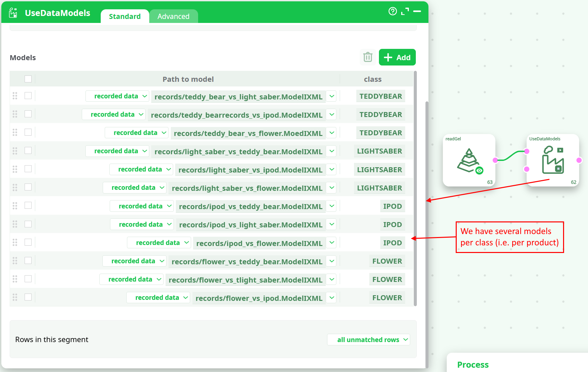Toggle the select-all checkbox in table header
Viewport: 588px width, 372px height.
28,79
